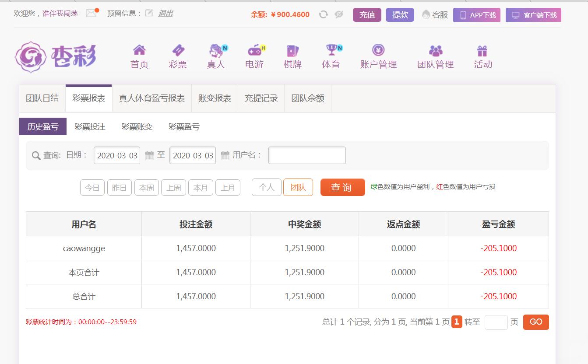Refresh the account balance
588x364 pixels.
pos(323,14)
